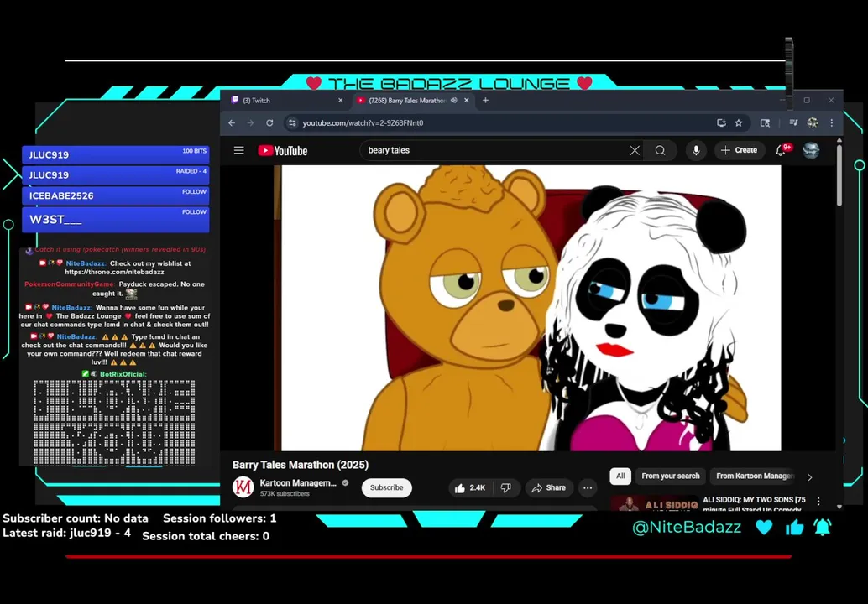Open the Kartoon Management channel avatar
868x604 pixels.
point(243,487)
